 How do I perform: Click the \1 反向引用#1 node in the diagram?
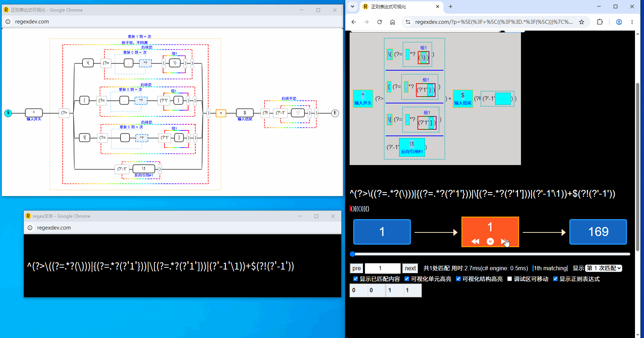coord(144,169)
